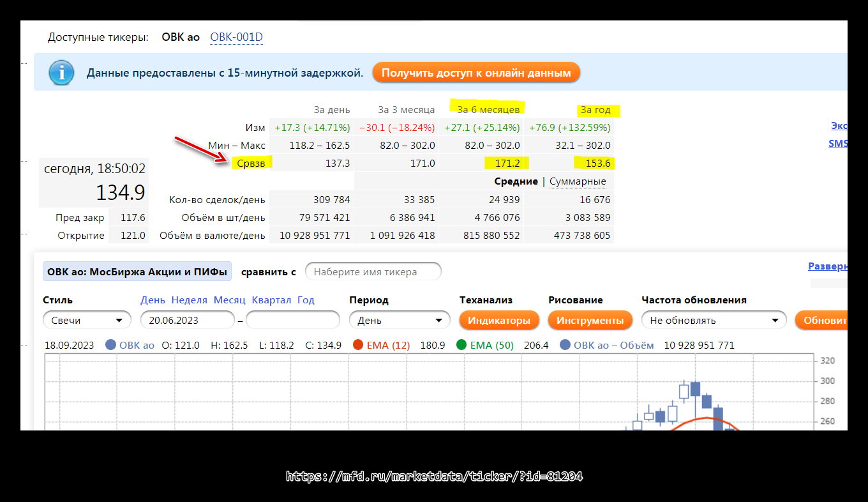Click the 'Кол-во сделок/день' row label
Viewport: 868px width, 502px height.
point(217,200)
